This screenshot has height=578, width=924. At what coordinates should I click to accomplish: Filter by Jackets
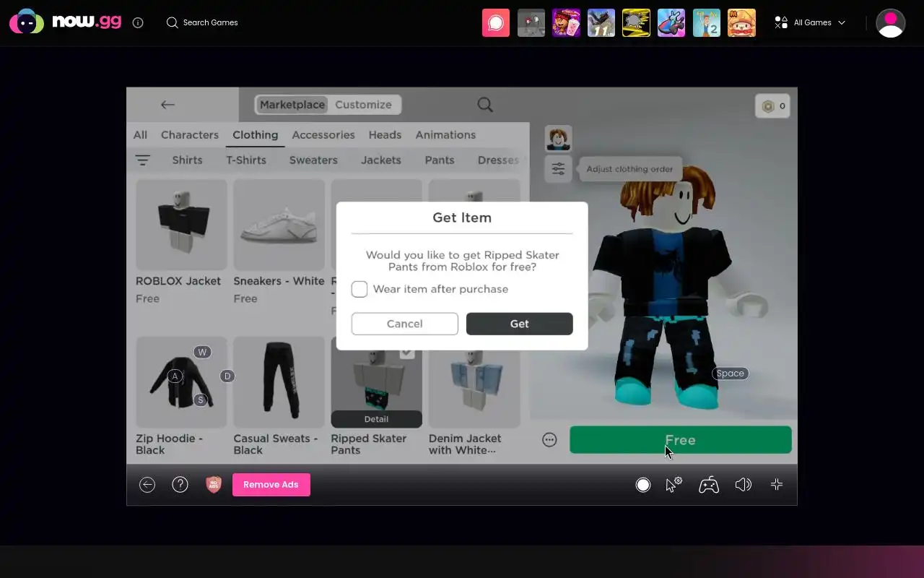[x=381, y=160]
